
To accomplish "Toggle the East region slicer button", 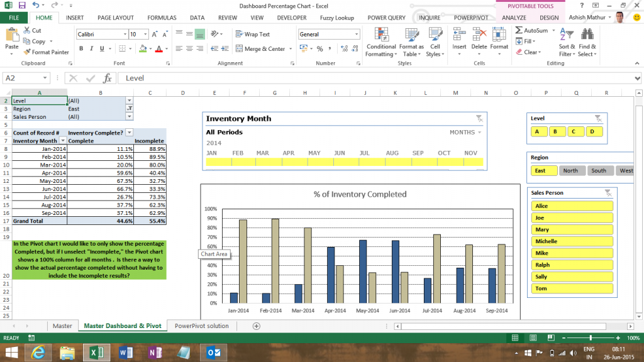I will (544, 171).
